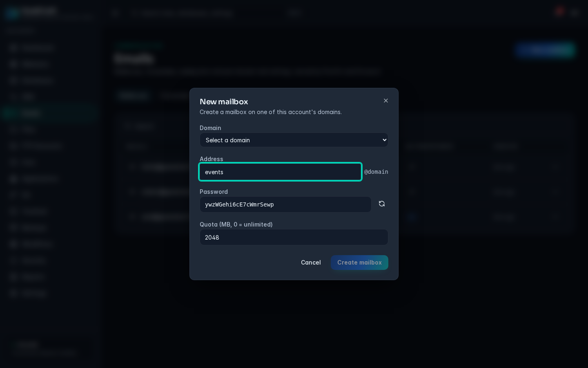Click the Address field label
The image size is (588, 368).
tap(212, 159)
